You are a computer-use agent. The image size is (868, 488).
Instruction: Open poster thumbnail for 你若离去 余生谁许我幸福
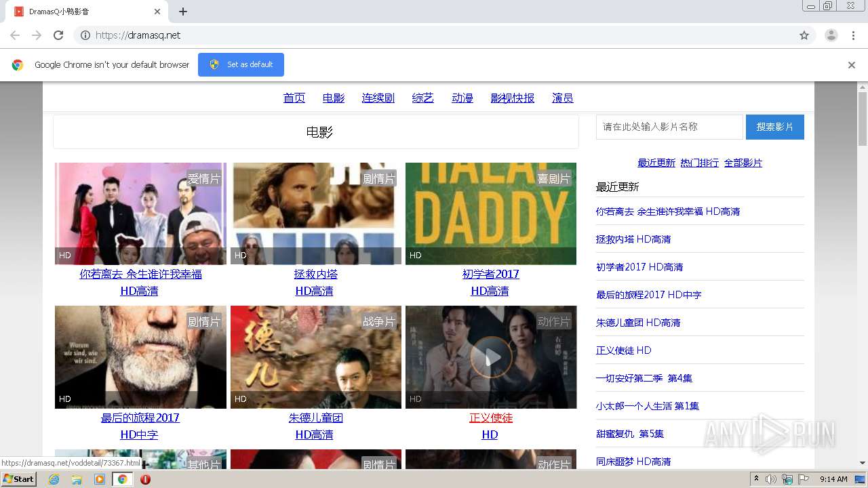(140, 213)
